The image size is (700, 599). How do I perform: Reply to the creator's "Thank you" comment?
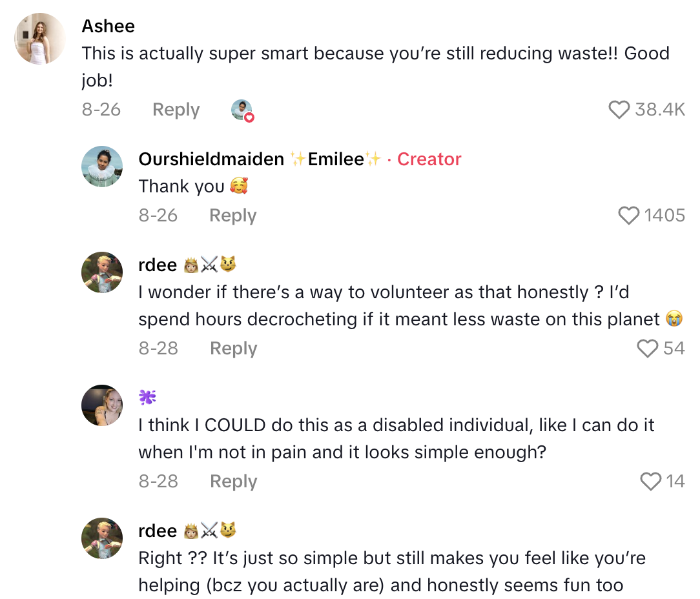[x=232, y=216]
